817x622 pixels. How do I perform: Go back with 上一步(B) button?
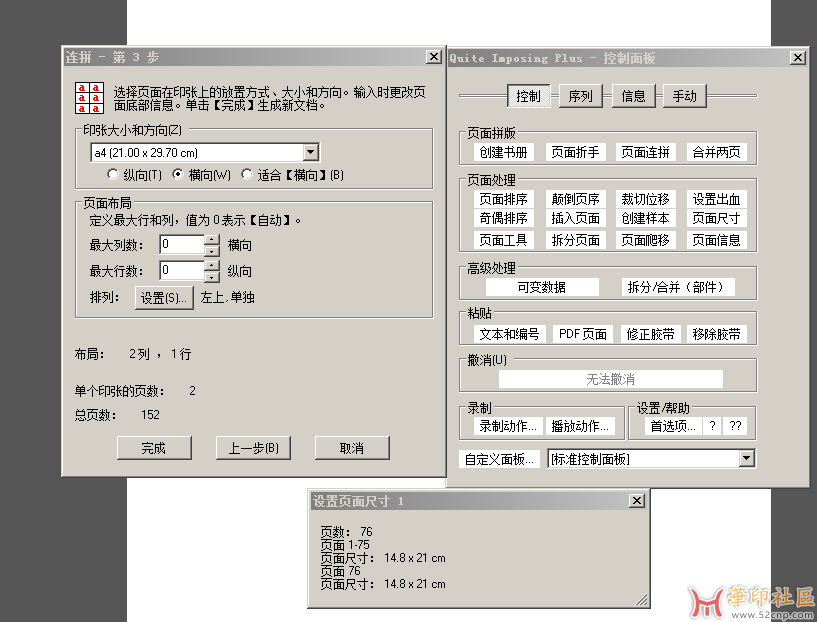click(253, 448)
